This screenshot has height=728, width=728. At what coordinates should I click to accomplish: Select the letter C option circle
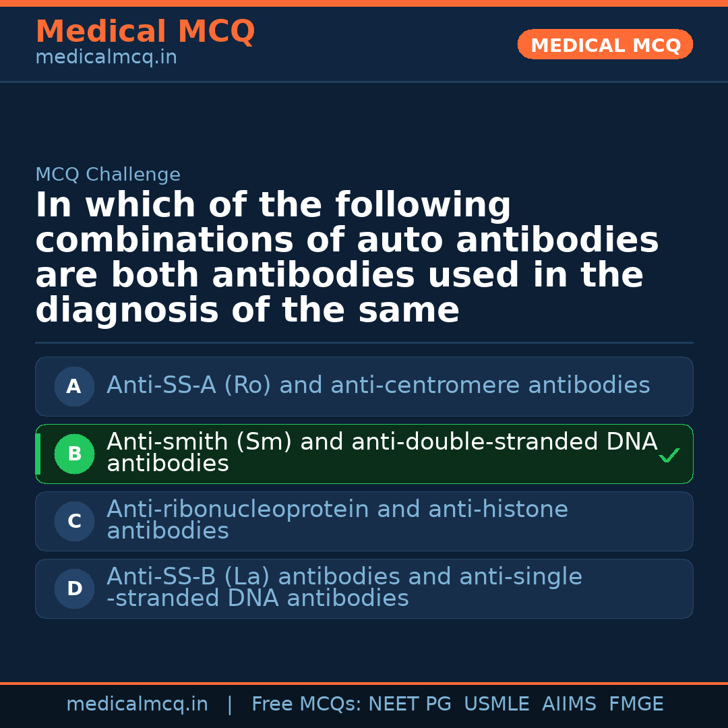coord(74,522)
